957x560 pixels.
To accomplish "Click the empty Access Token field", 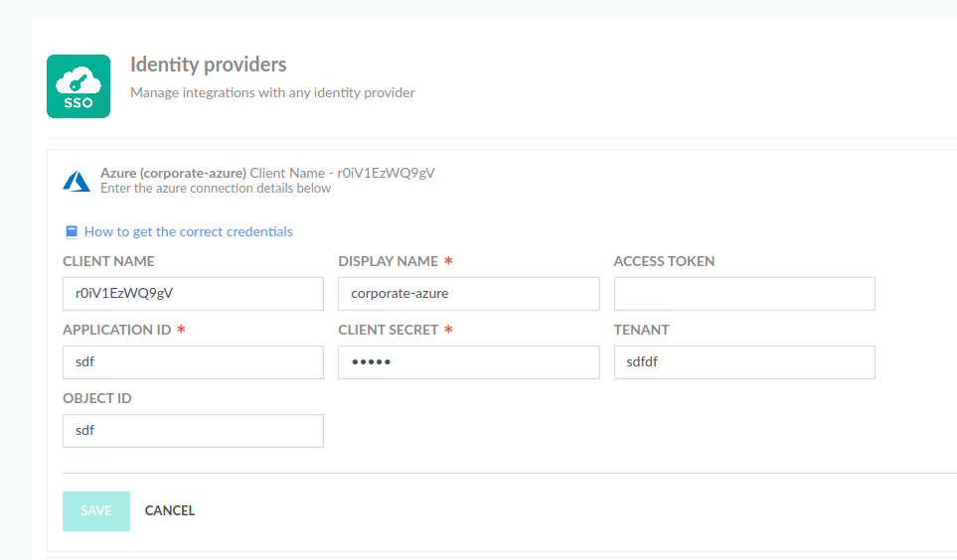I will (x=744, y=294).
